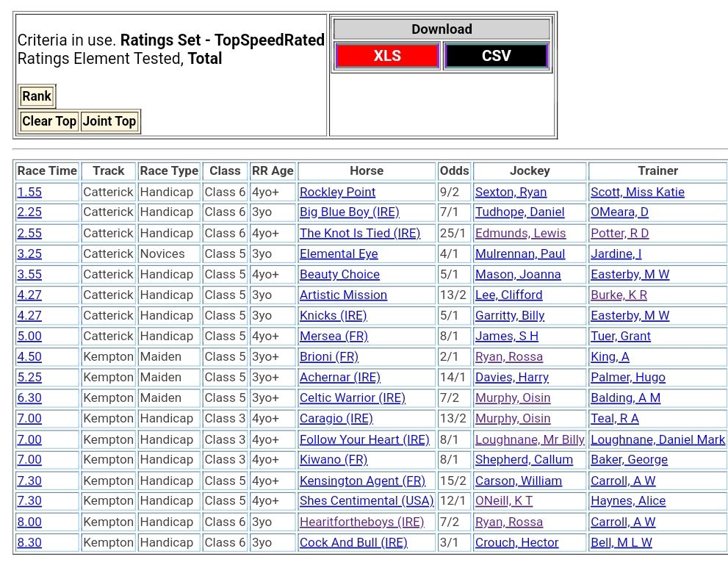View trainer Bell, M L W

point(621,542)
